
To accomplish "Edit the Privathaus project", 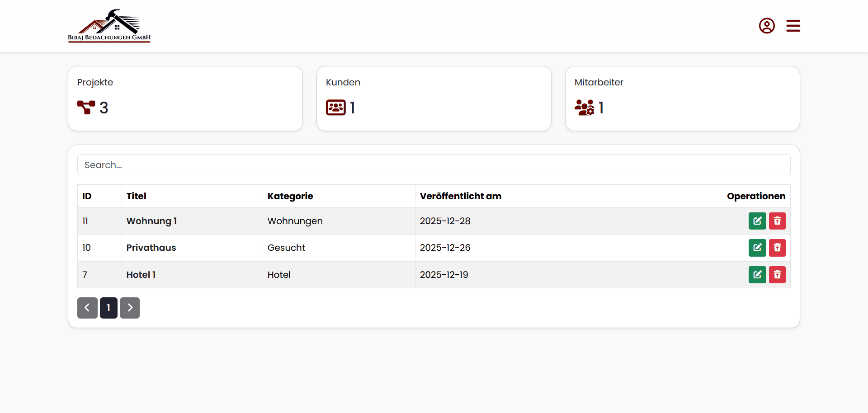I will click(x=757, y=248).
